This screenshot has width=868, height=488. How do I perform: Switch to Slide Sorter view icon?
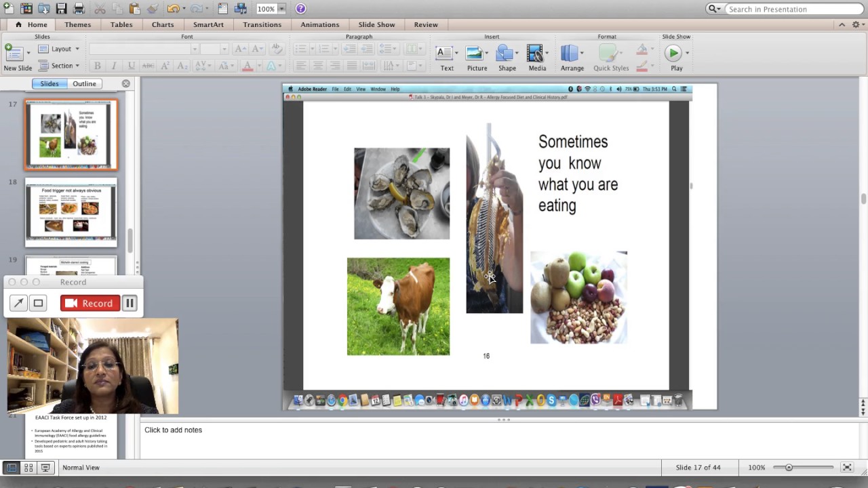tap(28, 468)
